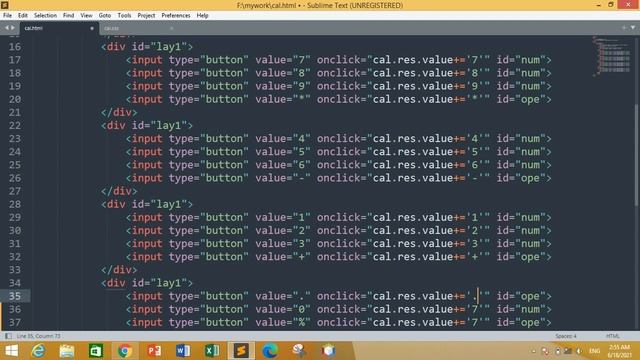Open the Help menu
Viewport: 640px width, 360px height.
(x=202, y=16)
